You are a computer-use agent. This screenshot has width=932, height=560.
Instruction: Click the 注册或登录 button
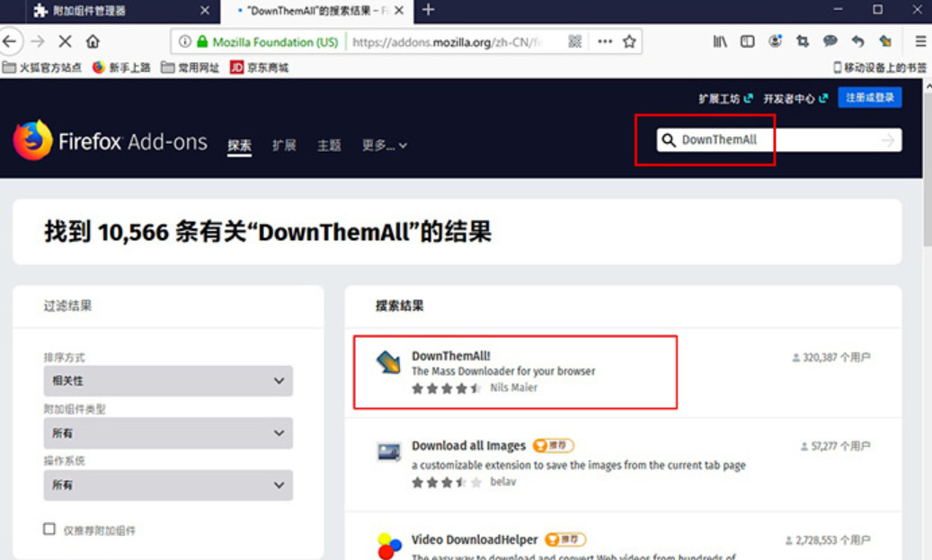pyautogui.click(x=870, y=97)
